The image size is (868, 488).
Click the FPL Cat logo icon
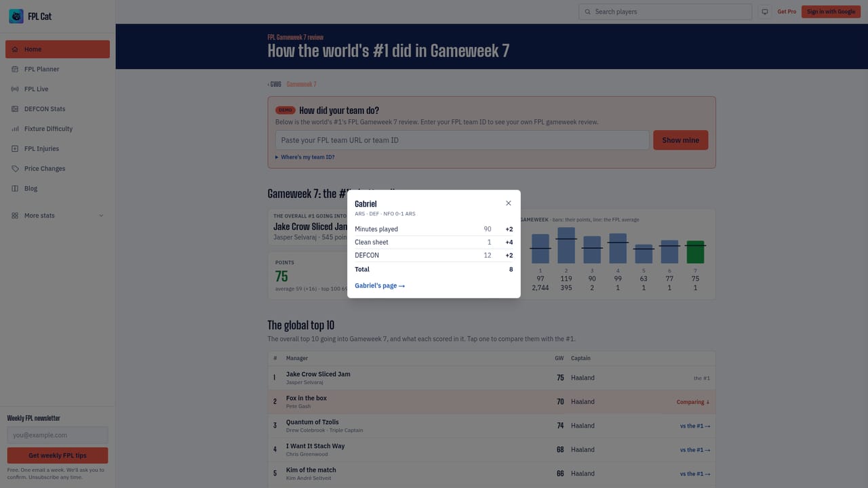[x=16, y=16]
